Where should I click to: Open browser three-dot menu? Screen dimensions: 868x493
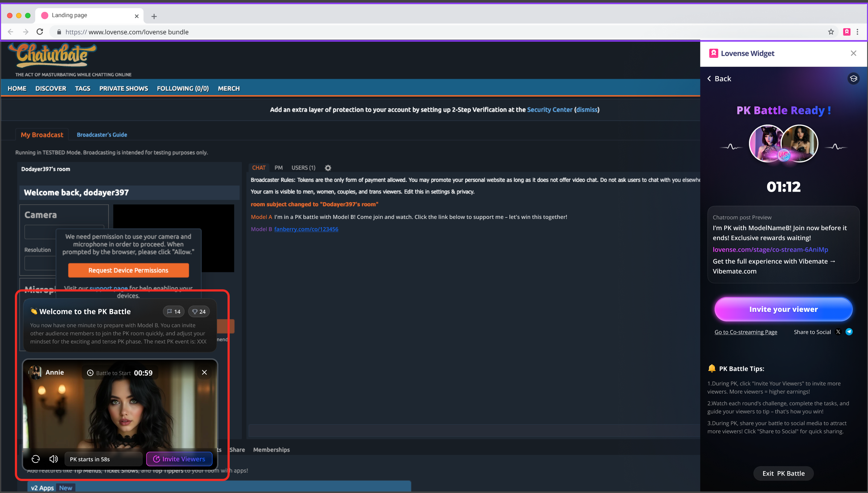pyautogui.click(x=857, y=32)
